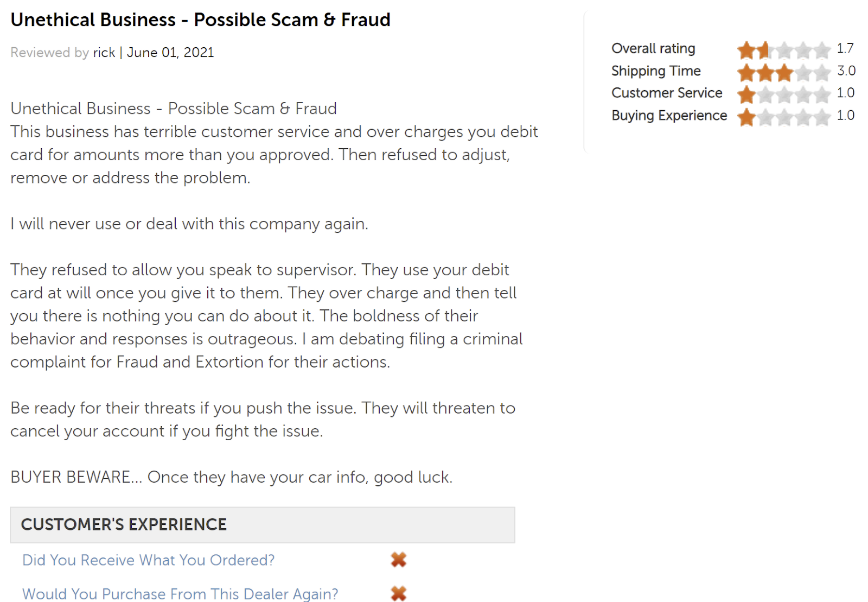Click the review title heading
This screenshot has height=602, width=868.
(x=200, y=20)
